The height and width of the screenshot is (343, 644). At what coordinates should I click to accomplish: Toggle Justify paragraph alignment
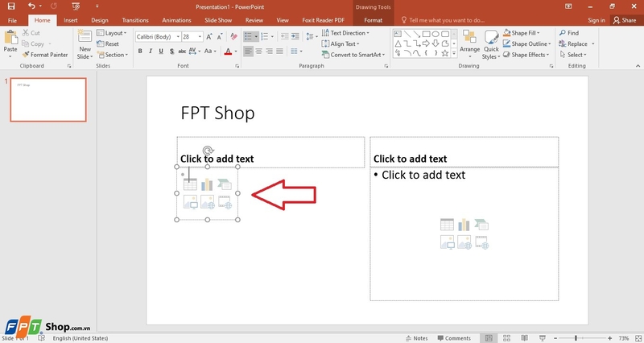[279, 52]
